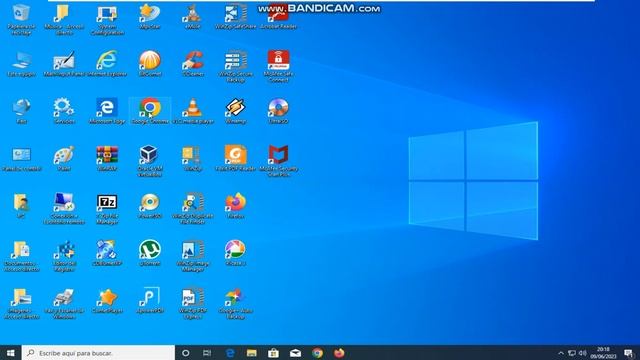Select the WinZip Duplicate File Finder icon
Screen dimensions: 640x360
193,209
